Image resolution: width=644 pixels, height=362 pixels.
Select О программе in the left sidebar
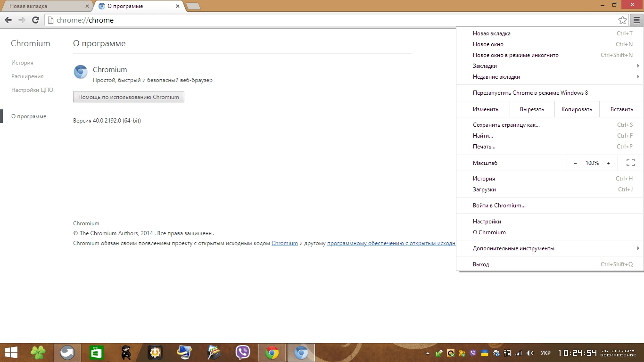29,116
